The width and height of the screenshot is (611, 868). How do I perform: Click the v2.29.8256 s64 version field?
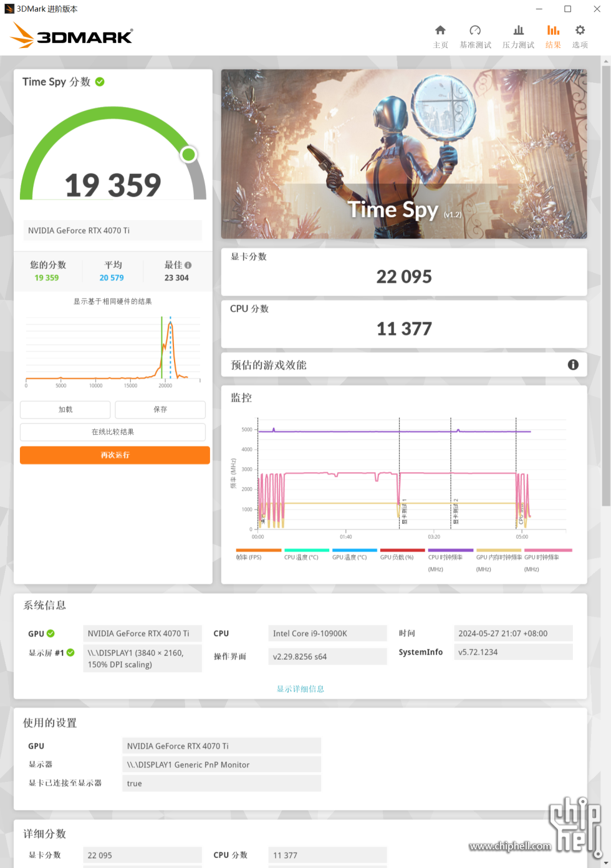point(327,657)
